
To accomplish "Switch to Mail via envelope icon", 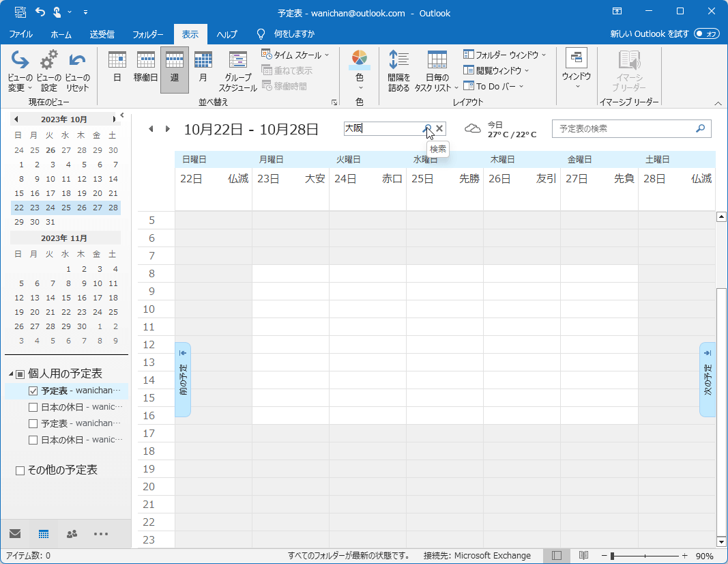I will (15, 533).
